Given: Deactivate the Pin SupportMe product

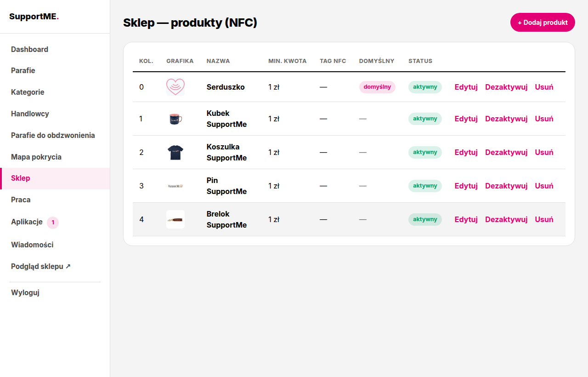Looking at the screenshot, I should (506, 186).
